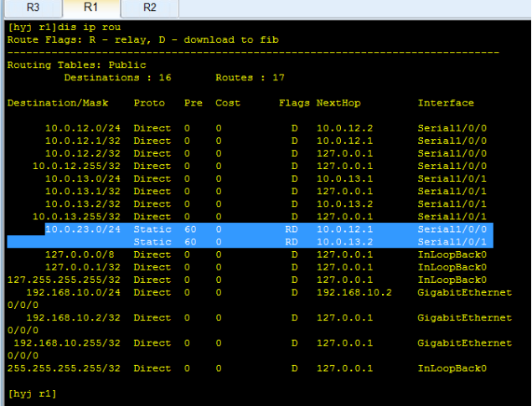532x406 pixels.
Task: Click destination 127.255.255.255/32
Action: click(64, 280)
